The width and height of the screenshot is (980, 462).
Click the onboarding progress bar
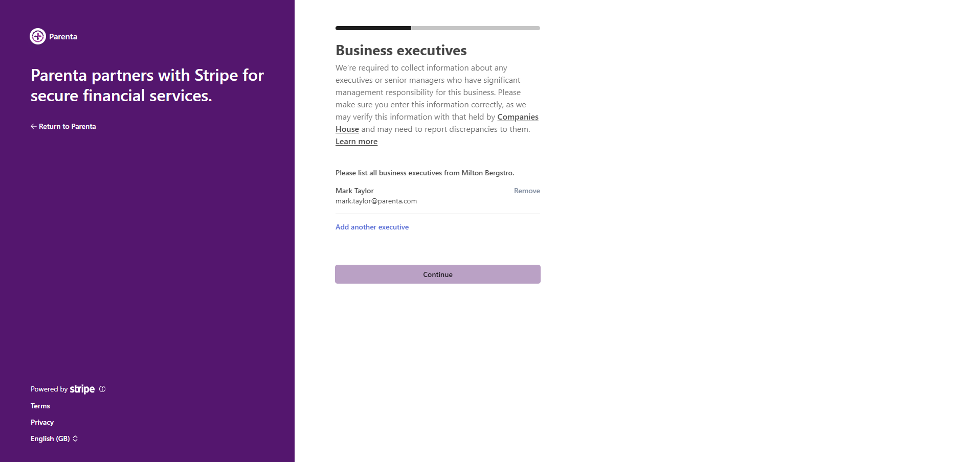pos(438,28)
